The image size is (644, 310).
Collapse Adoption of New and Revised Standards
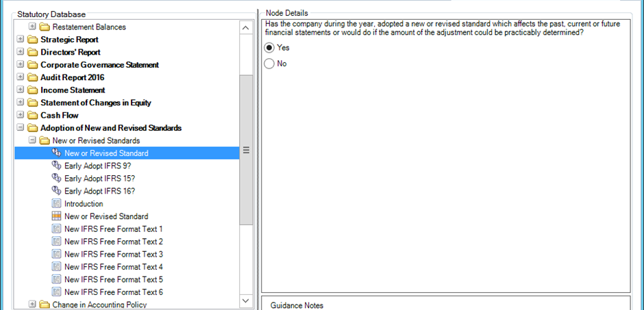coord(20,128)
